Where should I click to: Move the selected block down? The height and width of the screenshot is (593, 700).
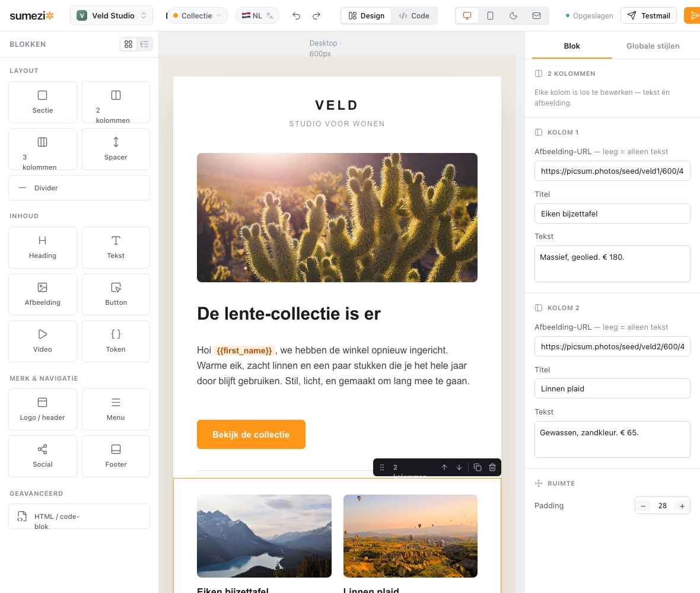459,467
